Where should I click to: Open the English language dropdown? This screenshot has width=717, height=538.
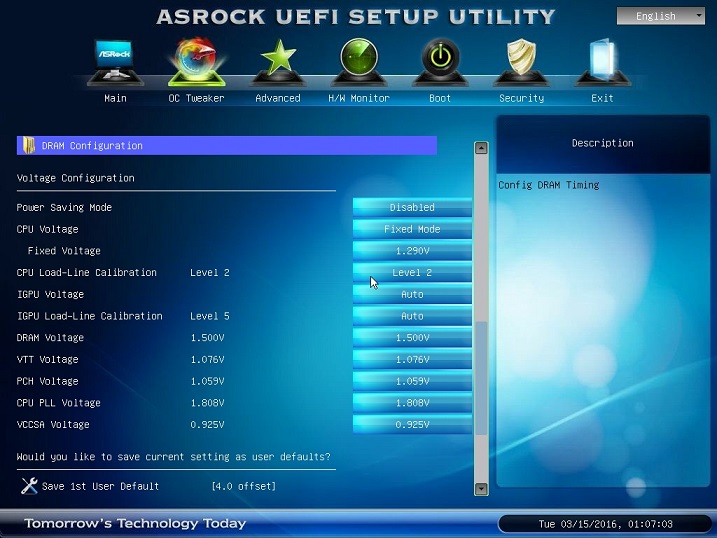tap(660, 16)
